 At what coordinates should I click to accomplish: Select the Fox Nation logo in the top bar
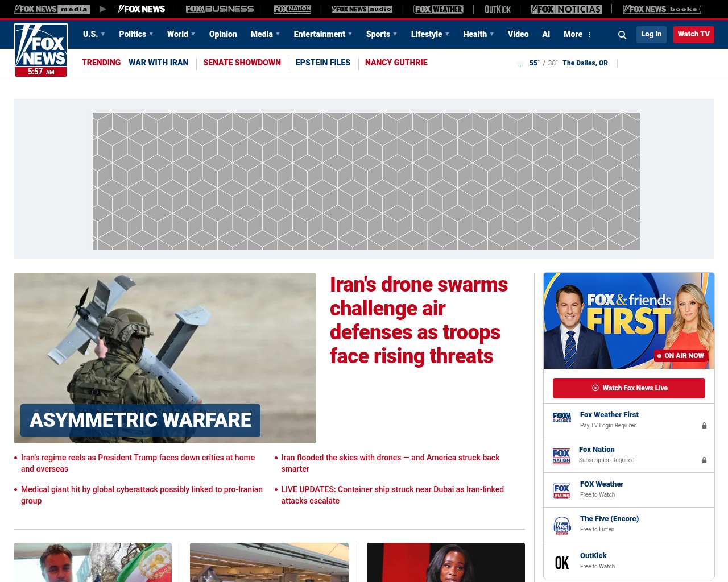[x=292, y=9]
